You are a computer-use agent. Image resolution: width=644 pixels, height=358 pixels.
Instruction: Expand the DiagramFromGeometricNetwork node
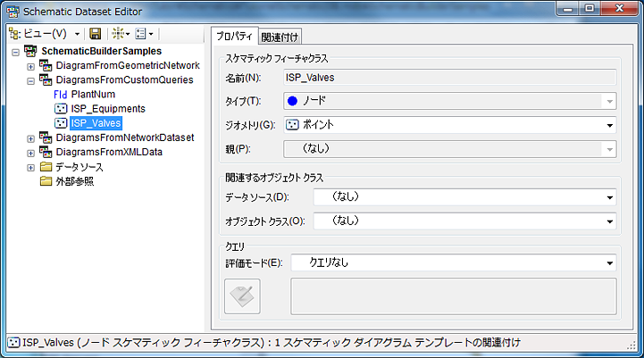click(x=30, y=66)
